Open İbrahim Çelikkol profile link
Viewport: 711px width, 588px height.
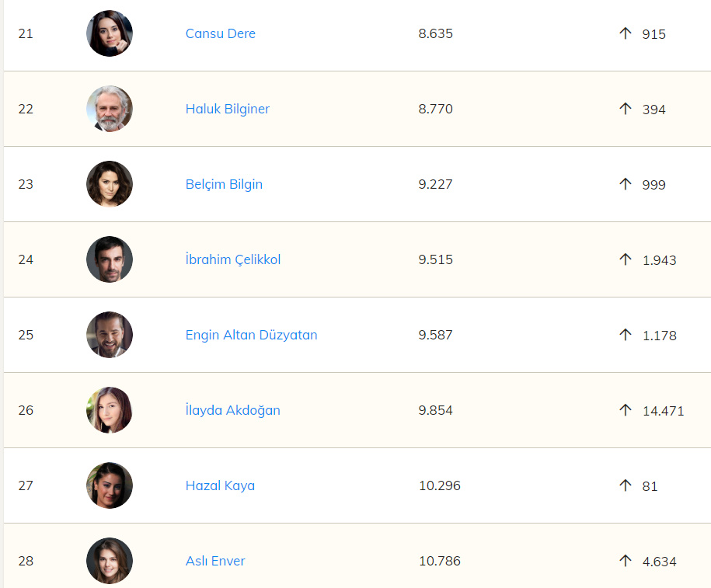[x=232, y=260]
